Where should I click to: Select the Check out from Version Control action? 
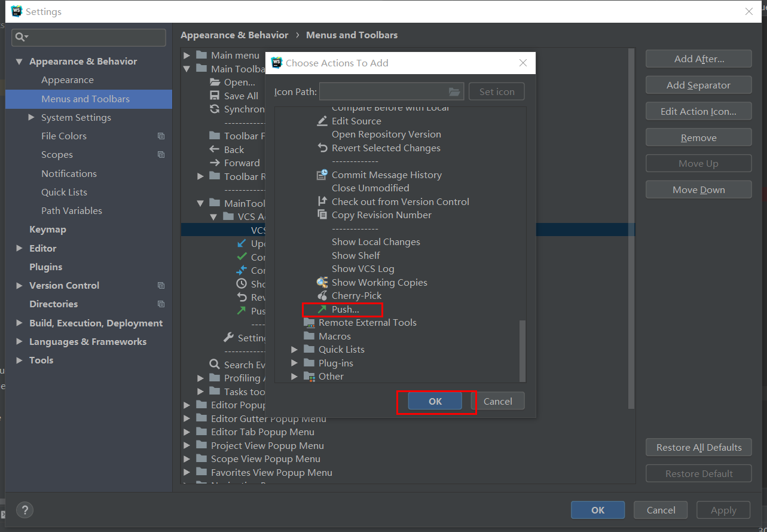tap(400, 201)
